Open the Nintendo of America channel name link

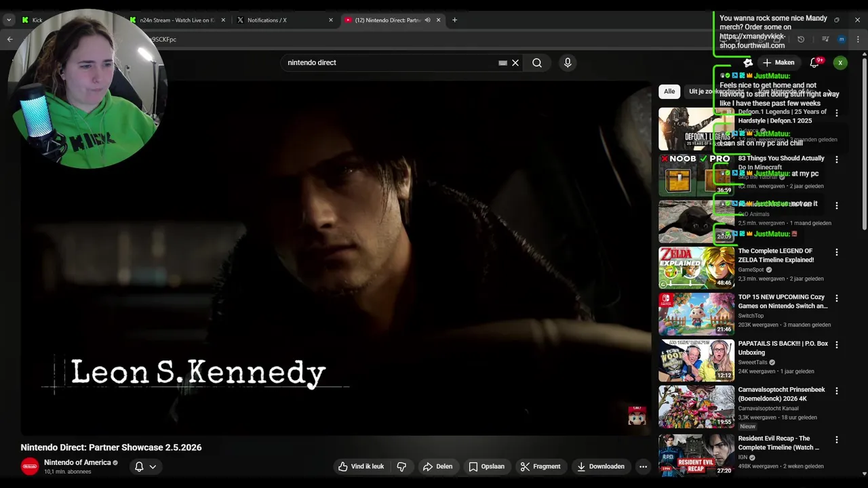coord(77,462)
